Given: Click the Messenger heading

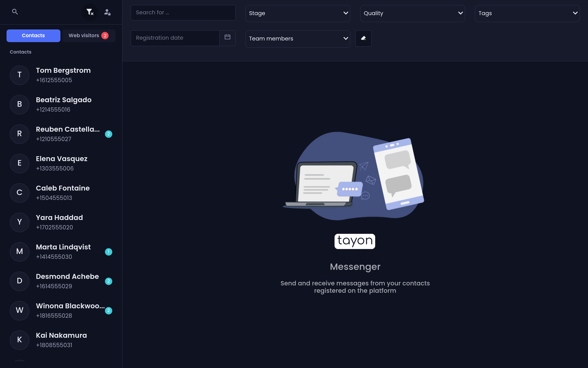Looking at the screenshot, I should click(x=355, y=267).
